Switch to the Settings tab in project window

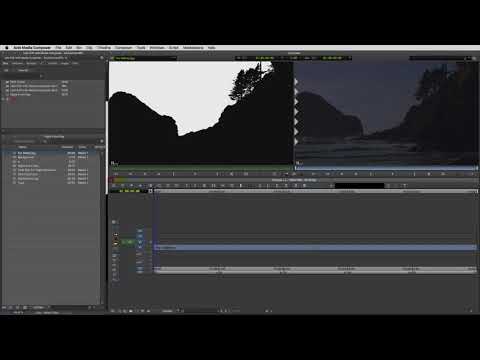click(x=32, y=63)
